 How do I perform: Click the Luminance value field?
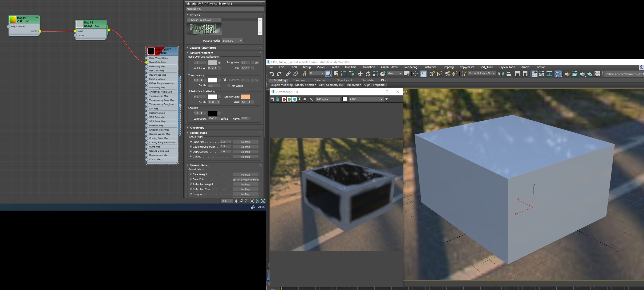pyautogui.click(x=213, y=118)
